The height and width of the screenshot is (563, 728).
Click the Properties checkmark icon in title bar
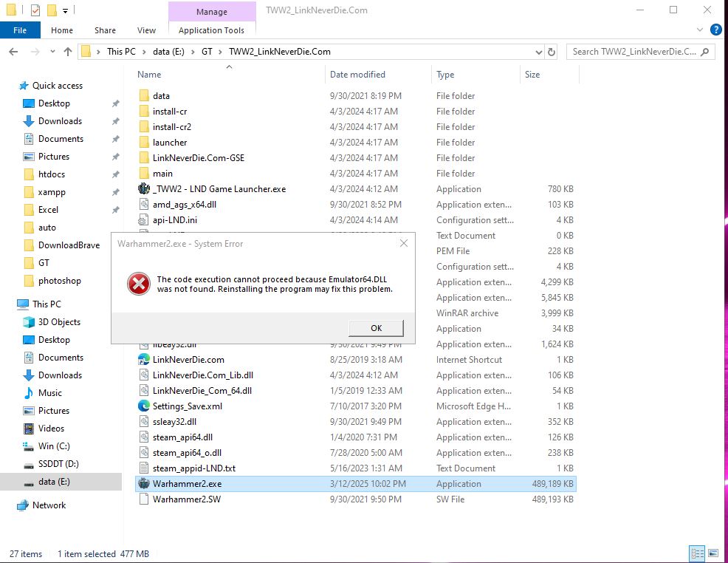(x=35, y=10)
